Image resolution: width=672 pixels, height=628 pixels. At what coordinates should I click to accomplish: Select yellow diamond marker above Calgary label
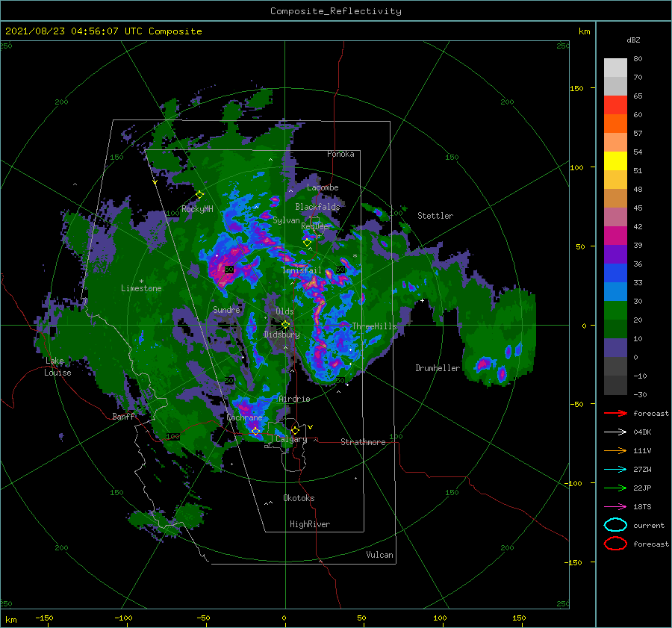click(295, 430)
